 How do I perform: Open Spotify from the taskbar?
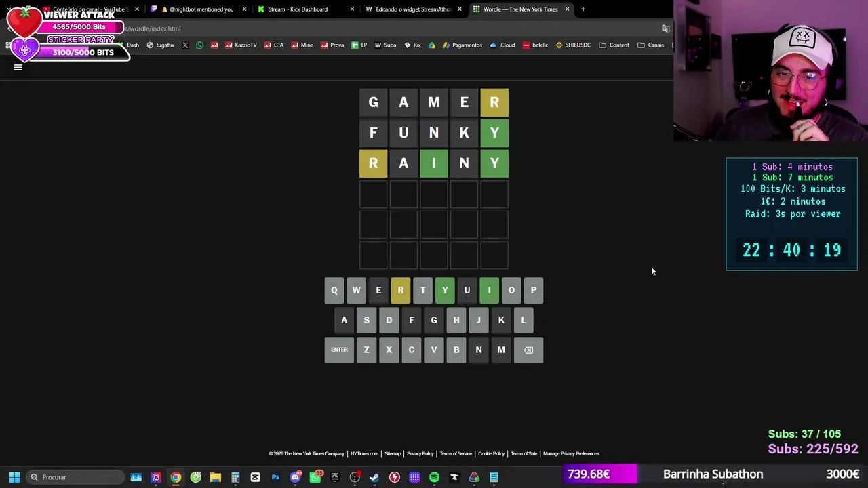pyautogui.click(x=435, y=477)
